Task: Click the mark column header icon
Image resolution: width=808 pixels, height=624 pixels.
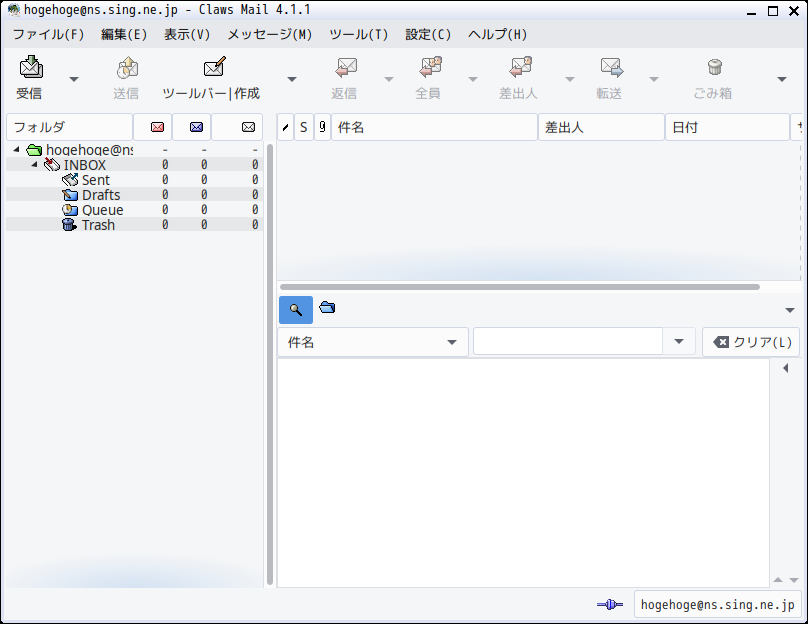Action: point(285,127)
